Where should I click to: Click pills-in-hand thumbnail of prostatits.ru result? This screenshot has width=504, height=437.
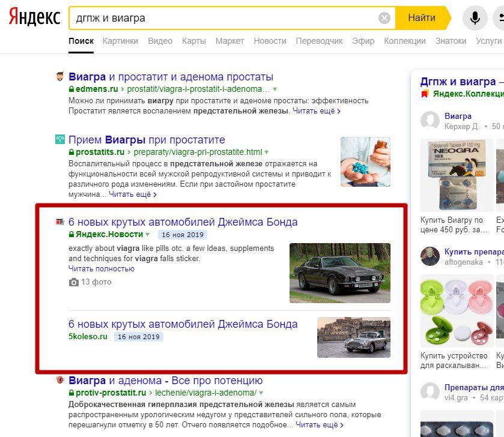(x=365, y=162)
